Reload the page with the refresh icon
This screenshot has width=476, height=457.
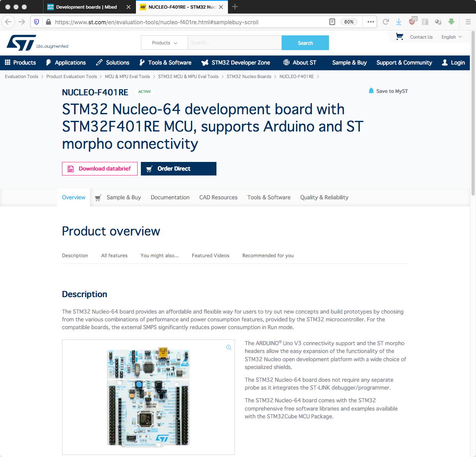tap(386, 22)
